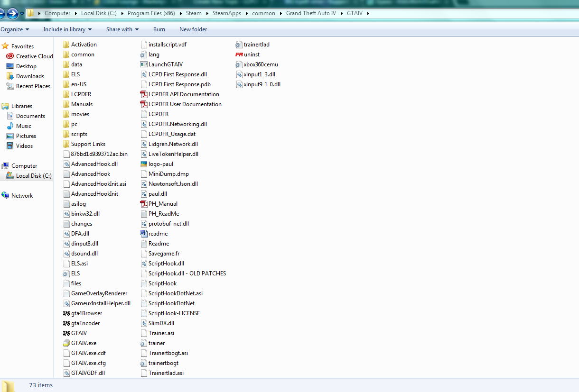Expand arrow after GTAIV in address bar
Image resolution: width=579 pixels, height=392 pixels.
pos(368,13)
